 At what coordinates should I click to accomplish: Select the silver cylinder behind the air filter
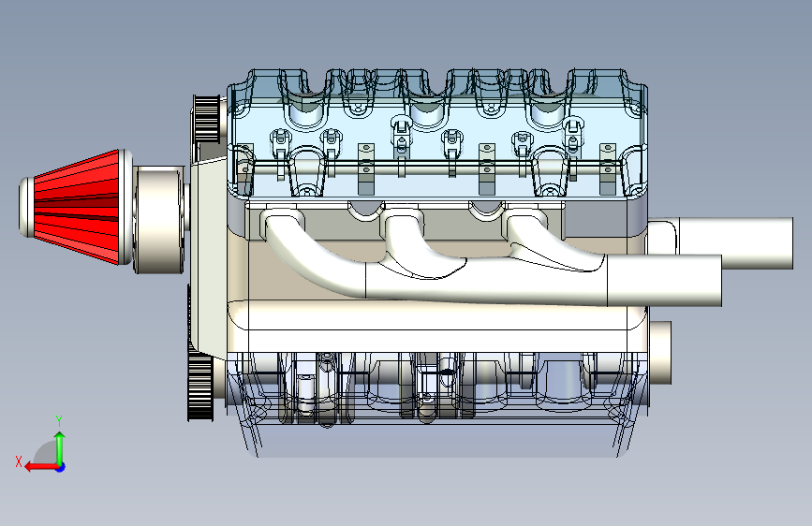coord(159,219)
